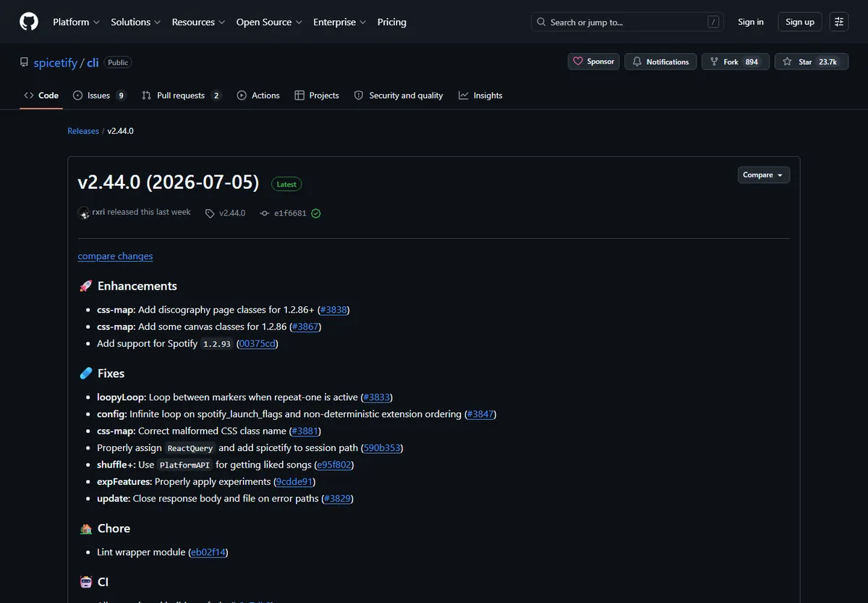Click the Star count 23.7k
This screenshot has width=868, height=603.
point(827,62)
